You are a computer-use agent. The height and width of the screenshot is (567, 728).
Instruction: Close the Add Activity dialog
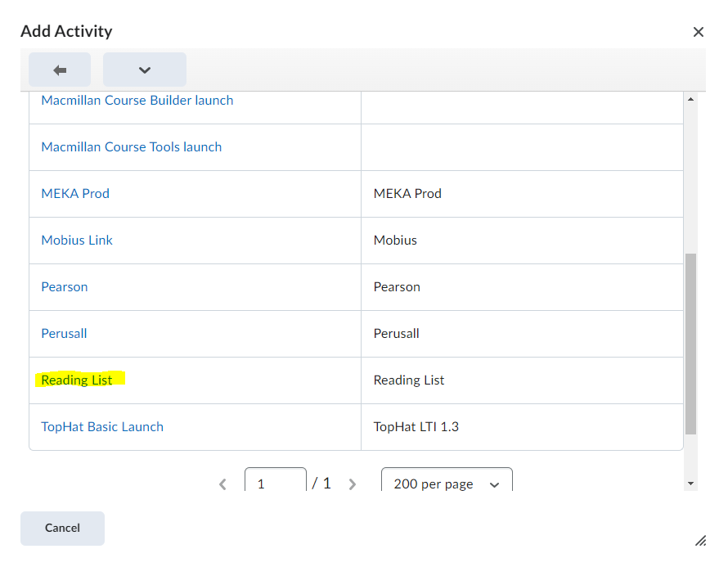tap(698, 32)
